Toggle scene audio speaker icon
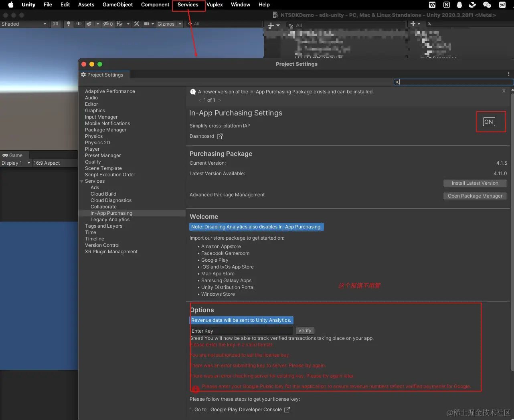The image size is (514, 420). 79,24
